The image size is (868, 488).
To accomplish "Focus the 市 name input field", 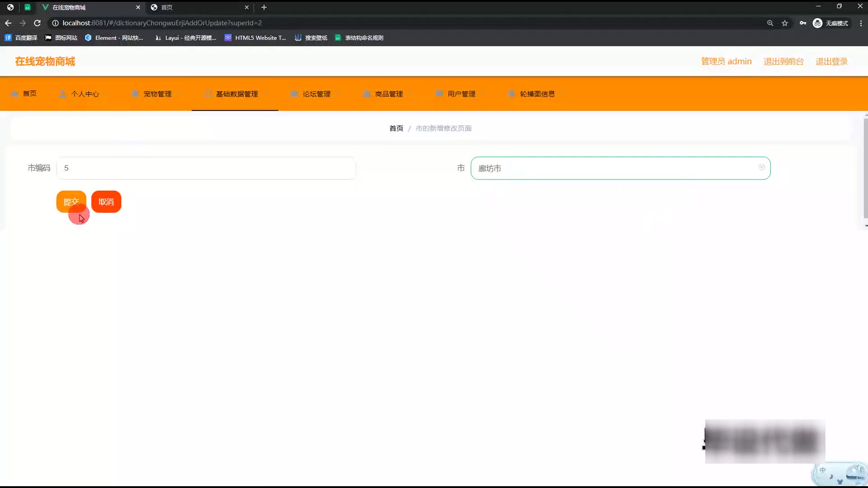I will coord(620,168).
